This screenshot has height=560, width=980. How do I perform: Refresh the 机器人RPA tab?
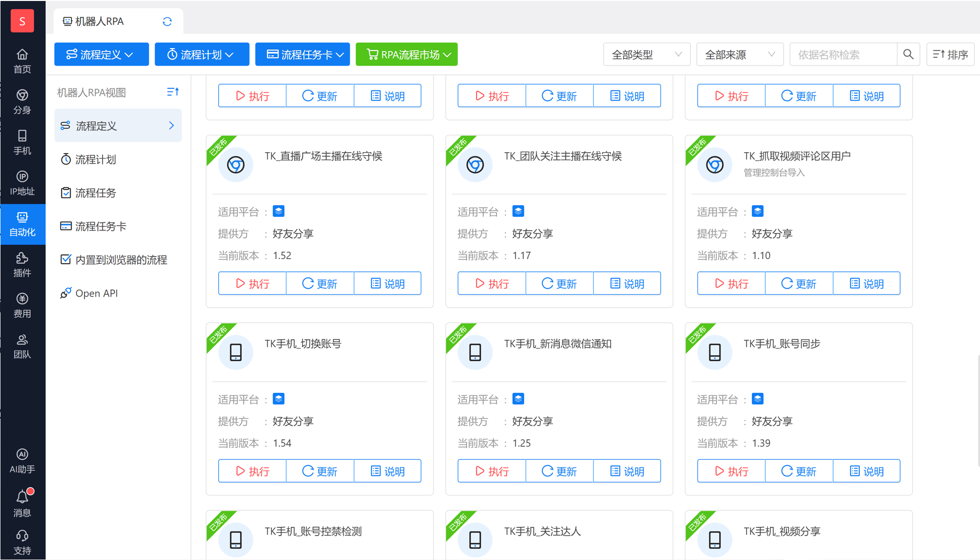(167, 21)
